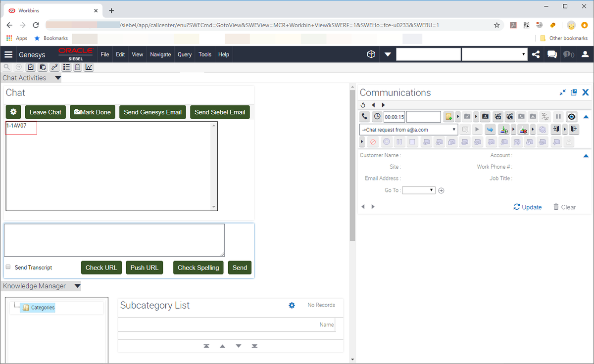Click the download with red X icon
The width and height of the screenshot is (594, 364).
click(524, 130)
